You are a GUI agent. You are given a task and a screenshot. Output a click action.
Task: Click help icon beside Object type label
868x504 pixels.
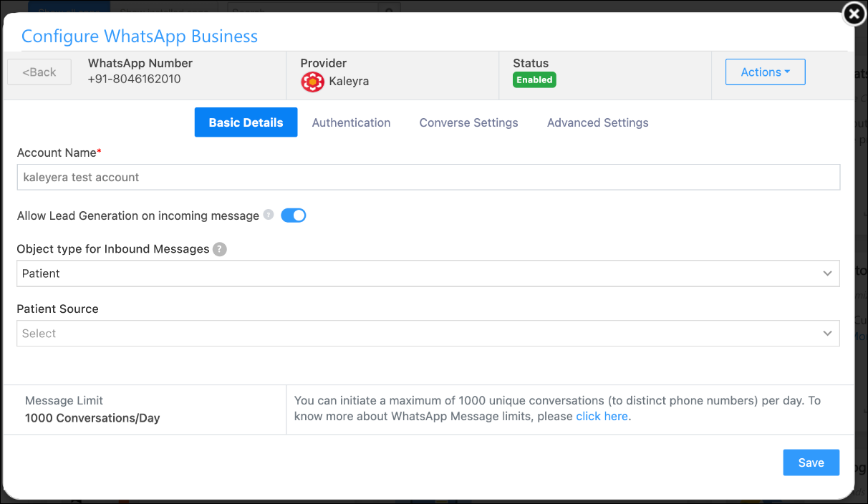[220, 249]
